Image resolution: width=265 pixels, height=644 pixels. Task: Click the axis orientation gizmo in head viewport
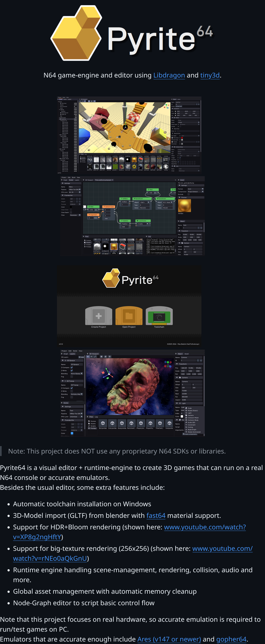[167, 364]
